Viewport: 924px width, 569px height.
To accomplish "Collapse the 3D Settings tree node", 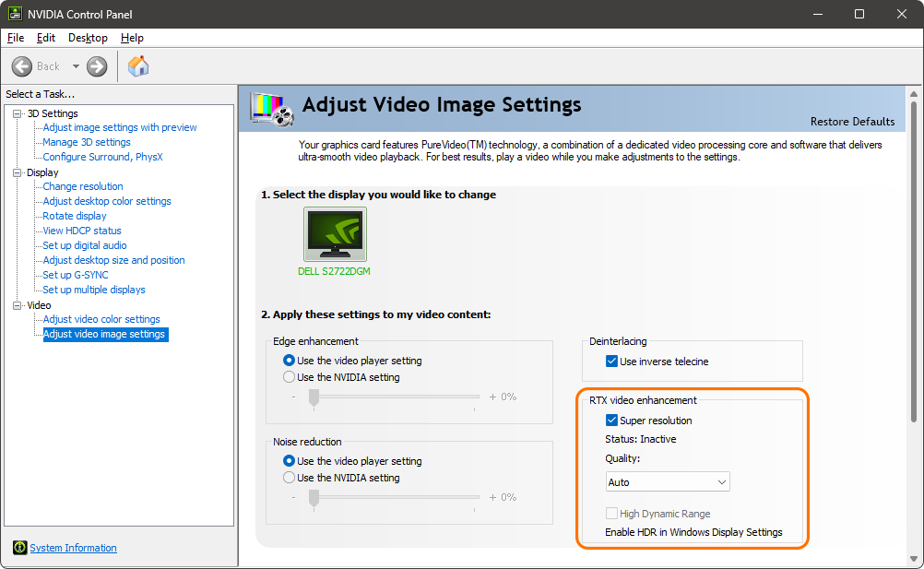I will pos(18,113).
